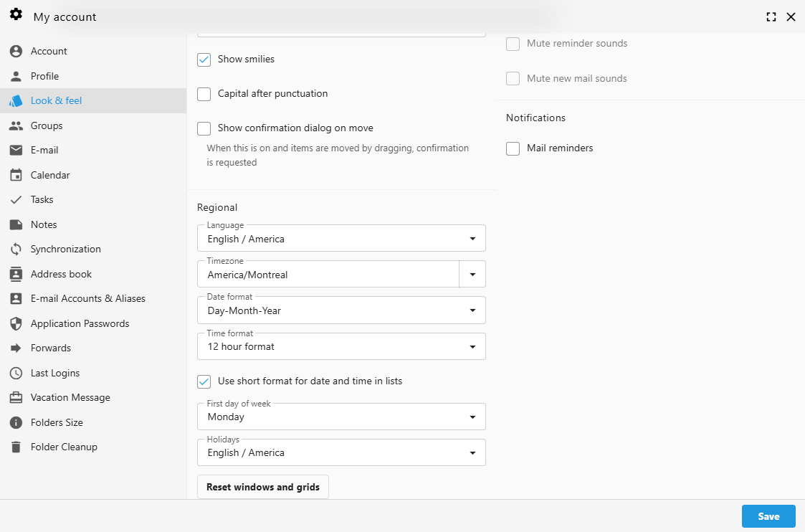Select the Application Passwords key icon
This screenshot has width=805, height=532.
[16, 323]
